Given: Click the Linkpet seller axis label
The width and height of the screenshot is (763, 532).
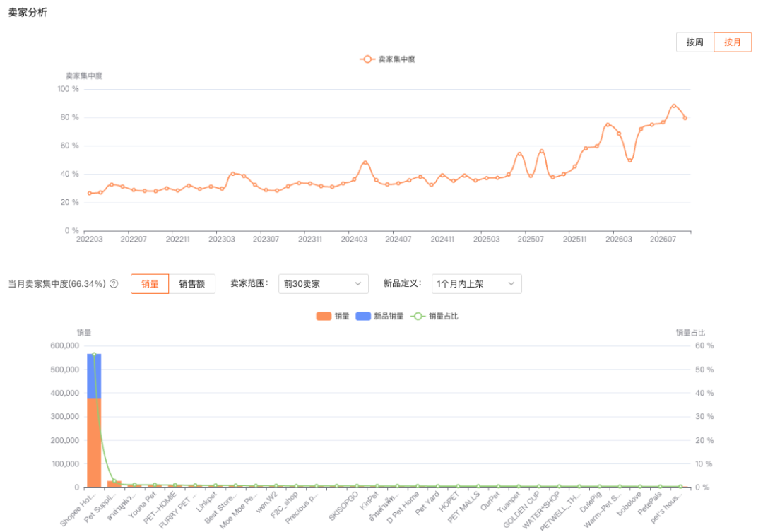Looking at the screenshot, I should click(x=206, y=502).
